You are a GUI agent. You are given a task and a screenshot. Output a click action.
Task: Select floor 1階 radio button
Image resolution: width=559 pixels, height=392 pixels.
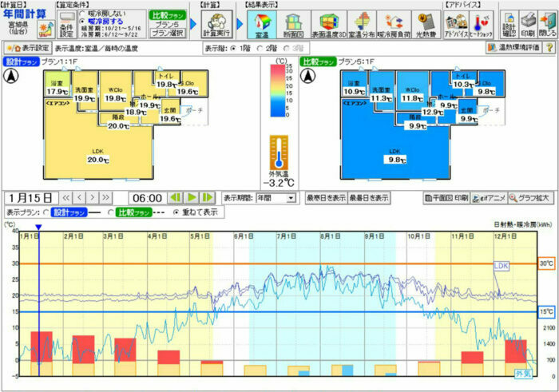pos(233,48)
